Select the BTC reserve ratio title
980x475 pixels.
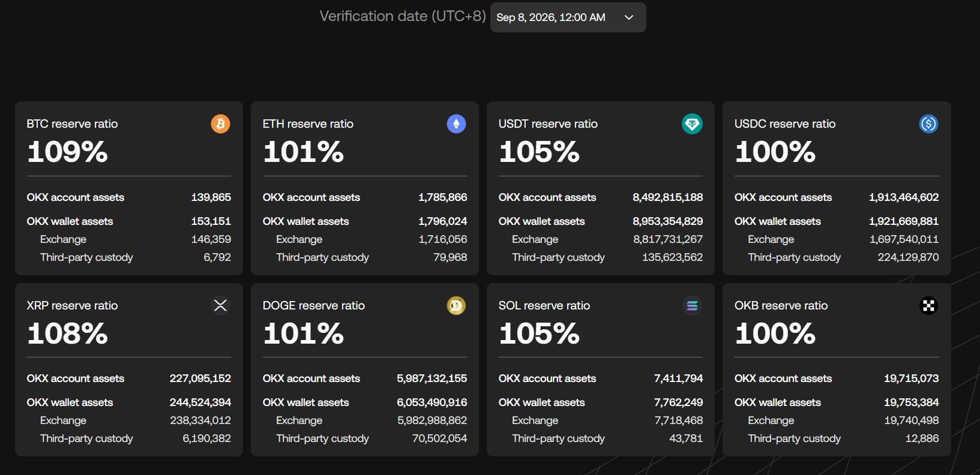72,124
